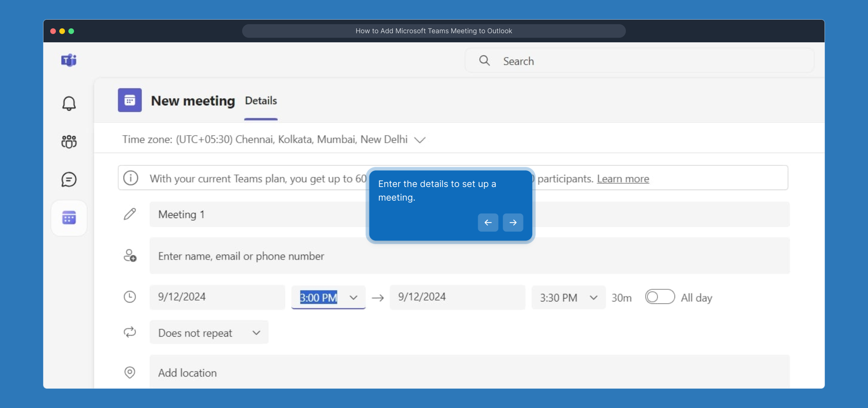This screenshot has height=408, width=868.
Task: Click the Microsoft Teams logo
Action: (69, 60)
